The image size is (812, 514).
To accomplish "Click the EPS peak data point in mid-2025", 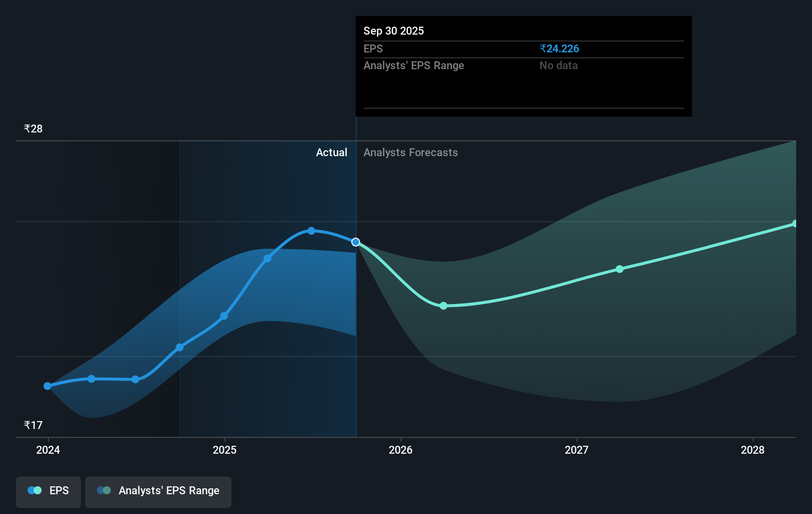I will [x=311, y=231].
